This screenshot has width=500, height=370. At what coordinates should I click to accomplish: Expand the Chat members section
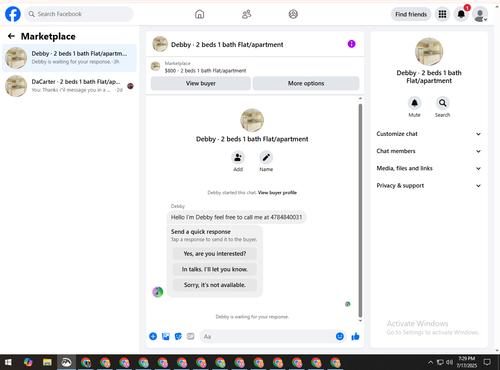coord(429,151)
